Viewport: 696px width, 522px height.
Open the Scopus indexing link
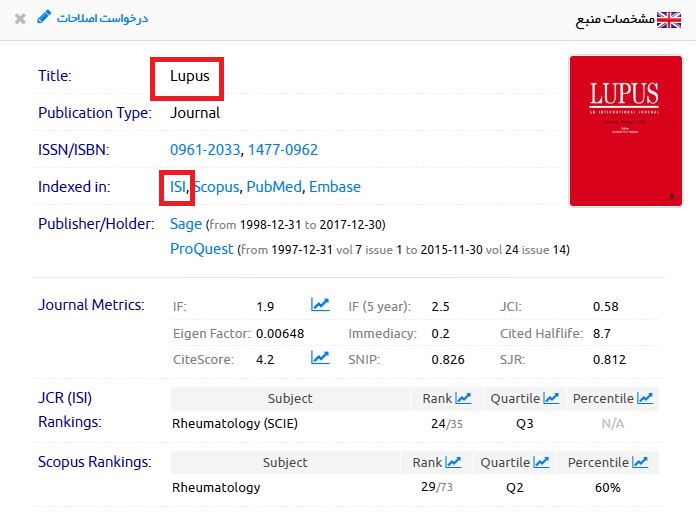(217, 187)
